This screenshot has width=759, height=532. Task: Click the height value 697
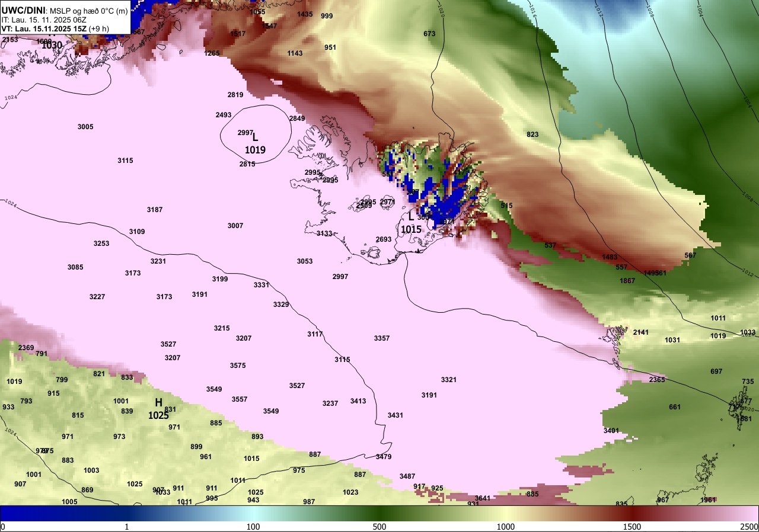tap(716, 371)
